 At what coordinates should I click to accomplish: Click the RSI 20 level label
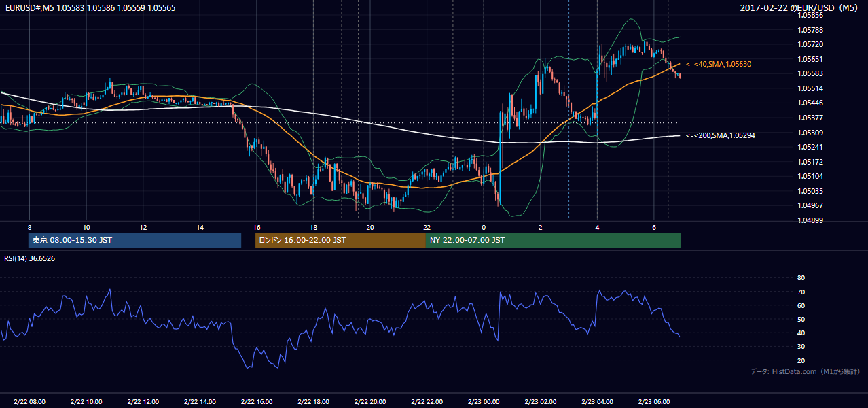(801, 360)
